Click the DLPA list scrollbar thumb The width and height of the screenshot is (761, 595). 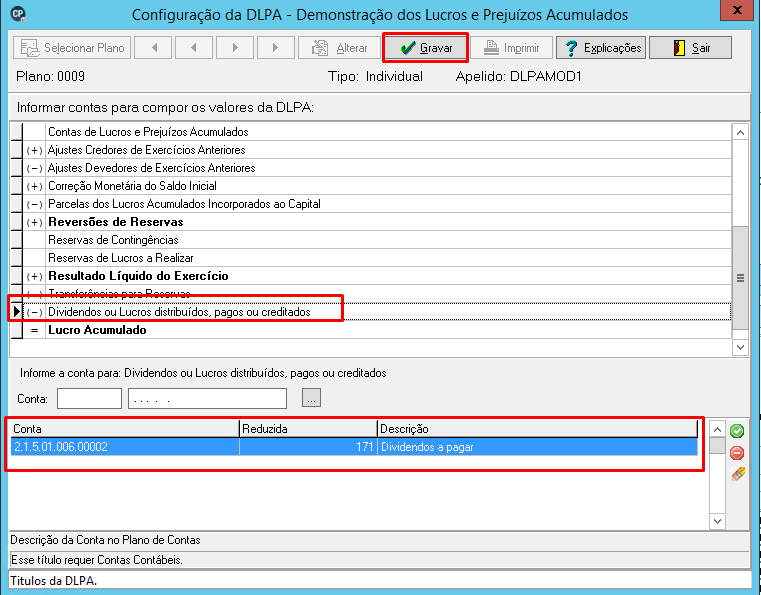coord(740,278)
